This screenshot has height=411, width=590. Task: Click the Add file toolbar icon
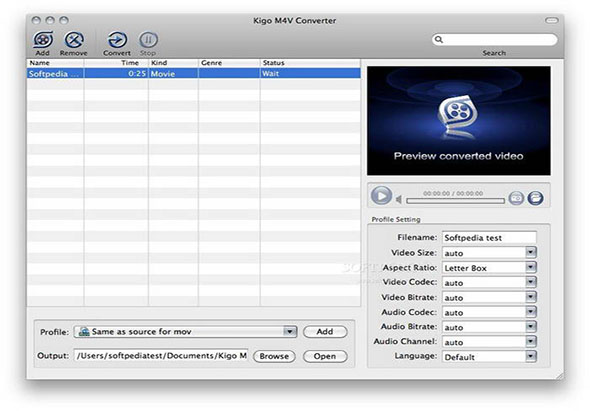tap(43, 40)
